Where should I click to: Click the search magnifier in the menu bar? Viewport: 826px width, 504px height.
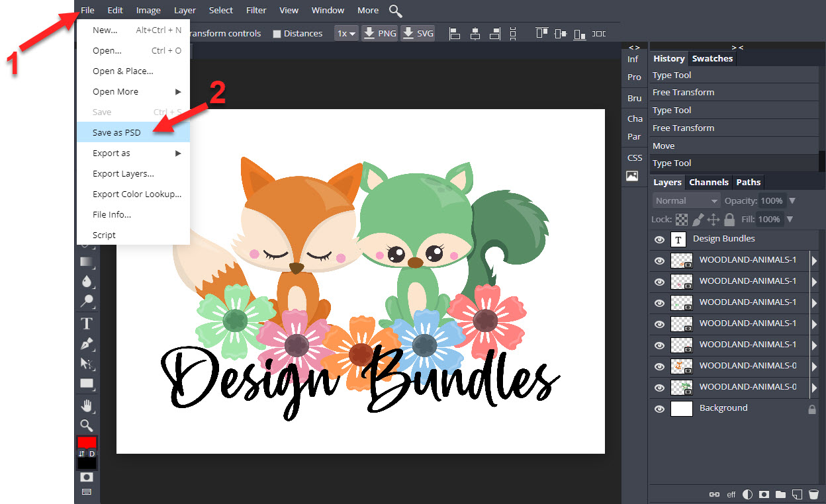tap(395, 11)
